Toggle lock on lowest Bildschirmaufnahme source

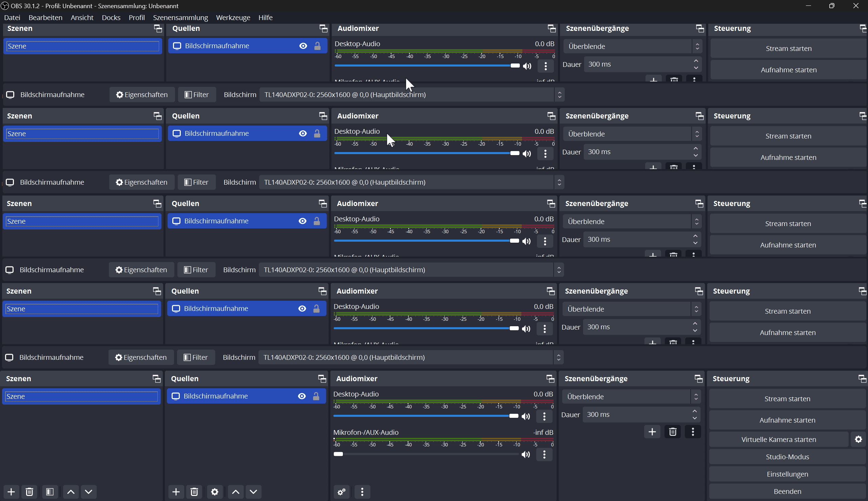pos(316,396)
